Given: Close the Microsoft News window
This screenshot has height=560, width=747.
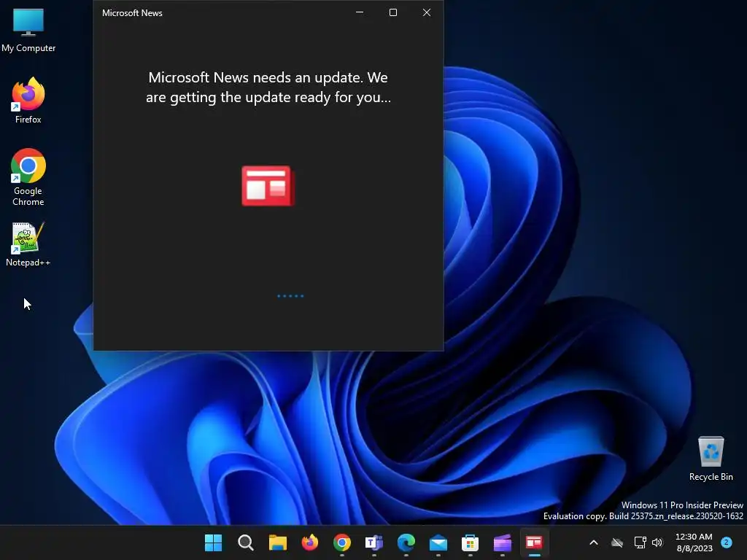Looking at the screenshot, I should [427, 12].
